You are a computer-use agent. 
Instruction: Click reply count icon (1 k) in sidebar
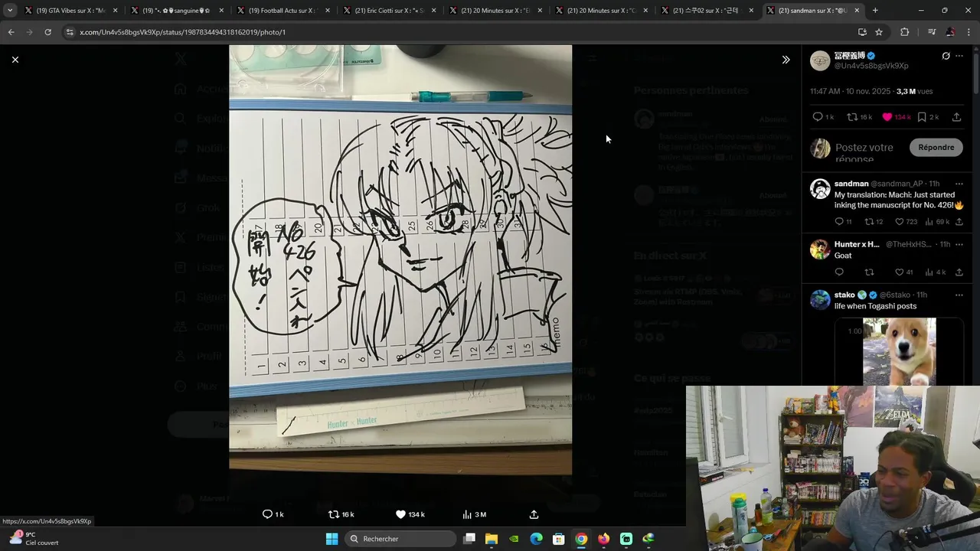coord(817,117)
